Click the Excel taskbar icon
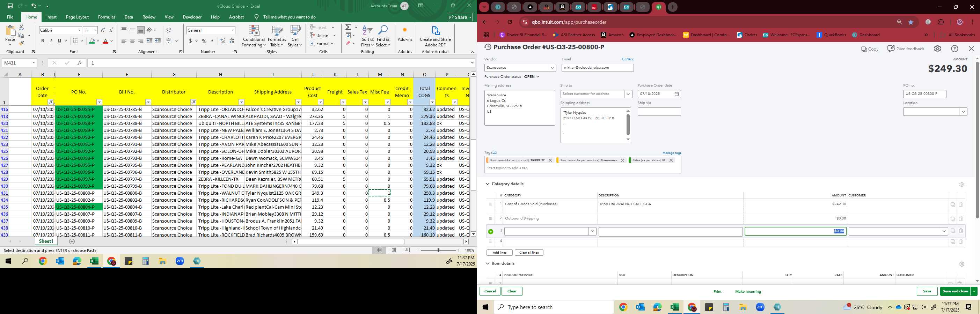 coord(94,261)
